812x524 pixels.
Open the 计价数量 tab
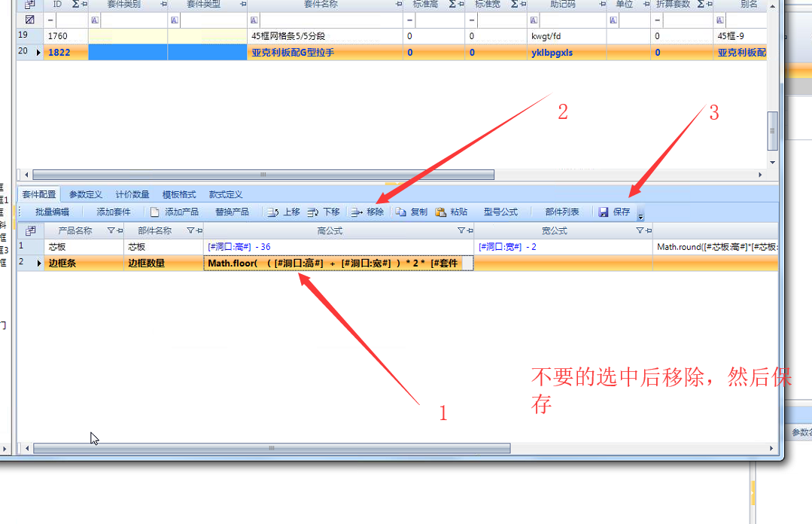132,194
